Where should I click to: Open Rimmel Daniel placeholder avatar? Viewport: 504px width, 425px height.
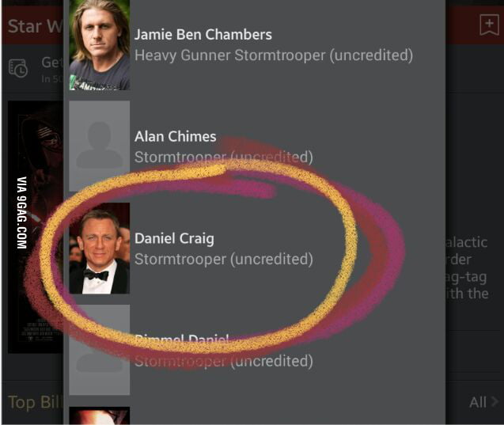[x=100, y=350]
